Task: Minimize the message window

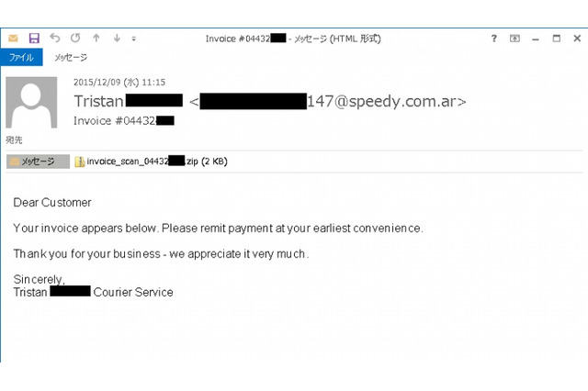Action: [x=536, y=39]
